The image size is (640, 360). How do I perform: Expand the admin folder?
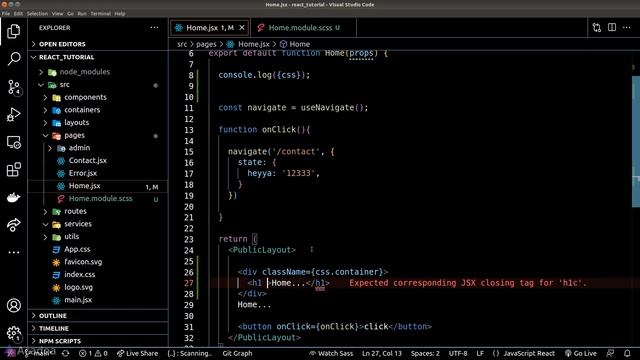tap(98, 148)
